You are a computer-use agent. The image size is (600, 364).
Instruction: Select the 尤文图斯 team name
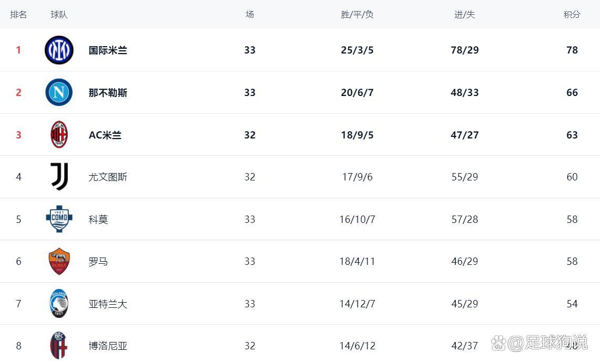pos(108,177)
